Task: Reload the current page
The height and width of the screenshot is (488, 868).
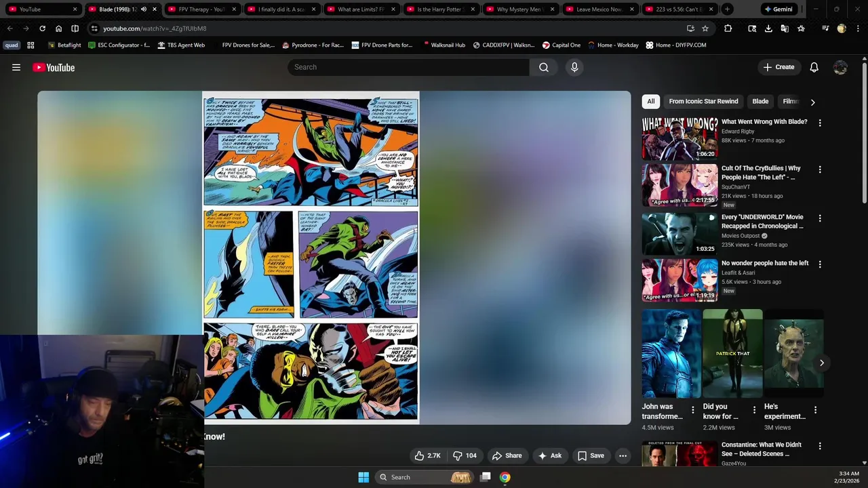Action: (42, 28)
